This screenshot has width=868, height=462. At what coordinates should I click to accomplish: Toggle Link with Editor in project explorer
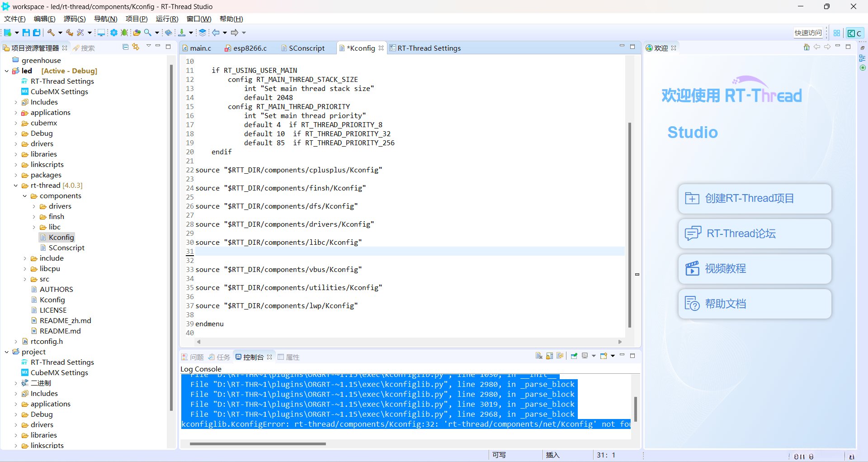(136, 47)
